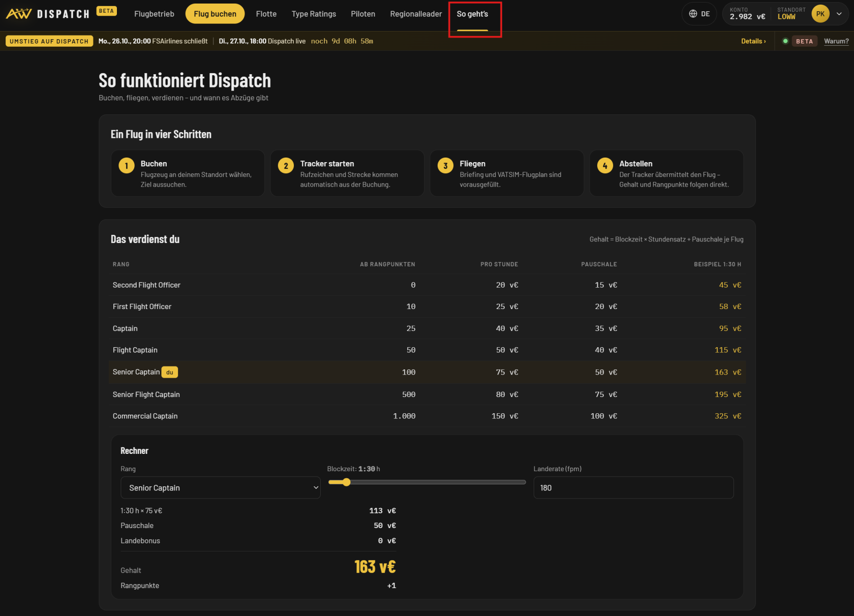
Task: Click step 1 Buchen circle icon
Action: coord(127,166)
